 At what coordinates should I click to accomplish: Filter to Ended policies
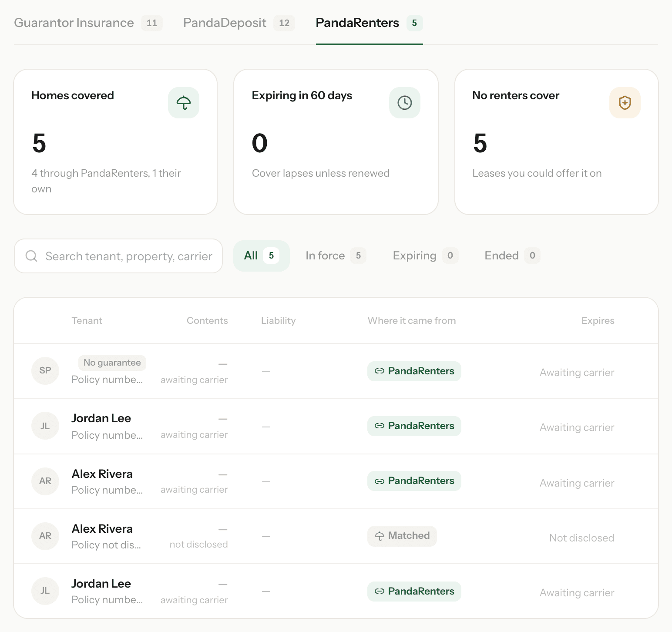click(x=512, y=256)
